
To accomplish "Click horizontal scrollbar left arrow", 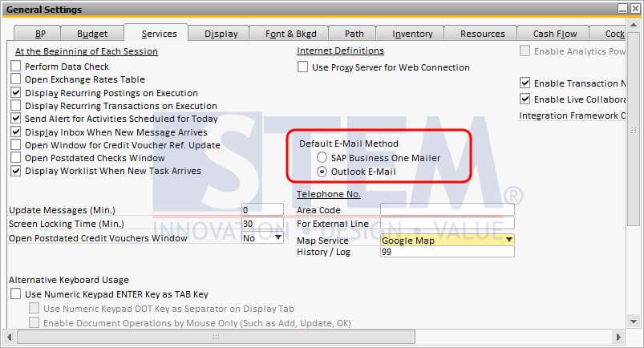I will (9, 337).
